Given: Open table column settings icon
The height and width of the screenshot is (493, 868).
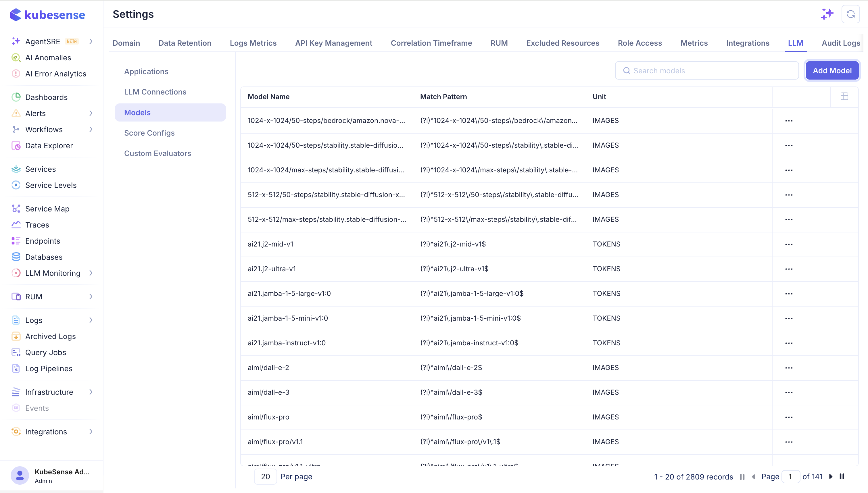Looking at the screenshot, I should [844, 97].
